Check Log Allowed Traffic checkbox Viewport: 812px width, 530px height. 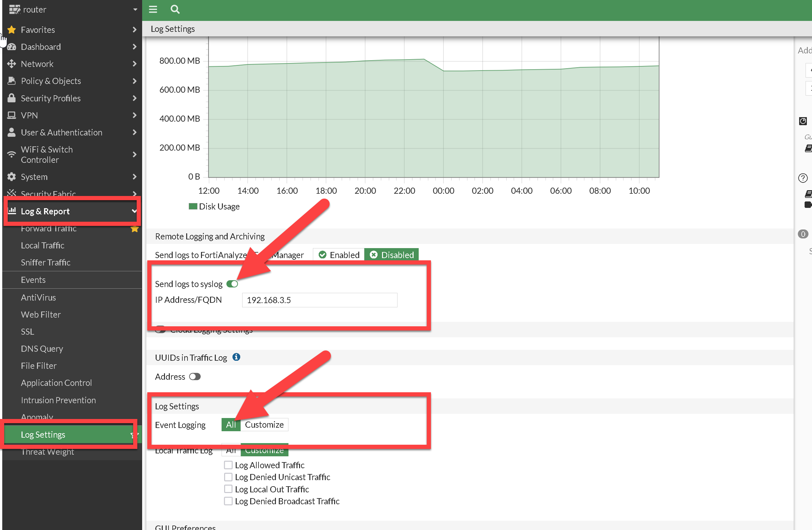(x=228, y=465)
